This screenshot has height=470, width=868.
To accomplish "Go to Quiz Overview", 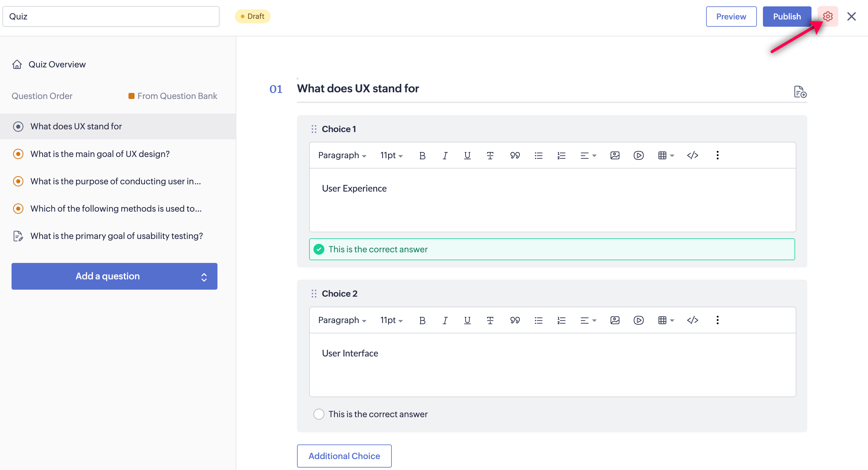I will click(56, 64).
